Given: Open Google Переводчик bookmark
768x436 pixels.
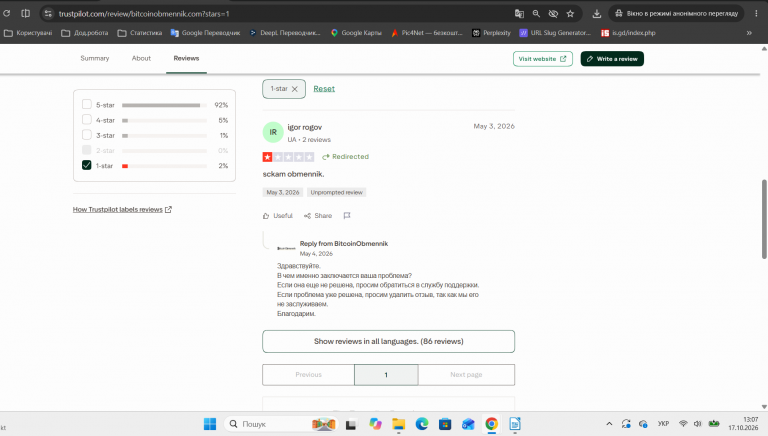Looking at the screenshot, I should (x=205, y=33).
